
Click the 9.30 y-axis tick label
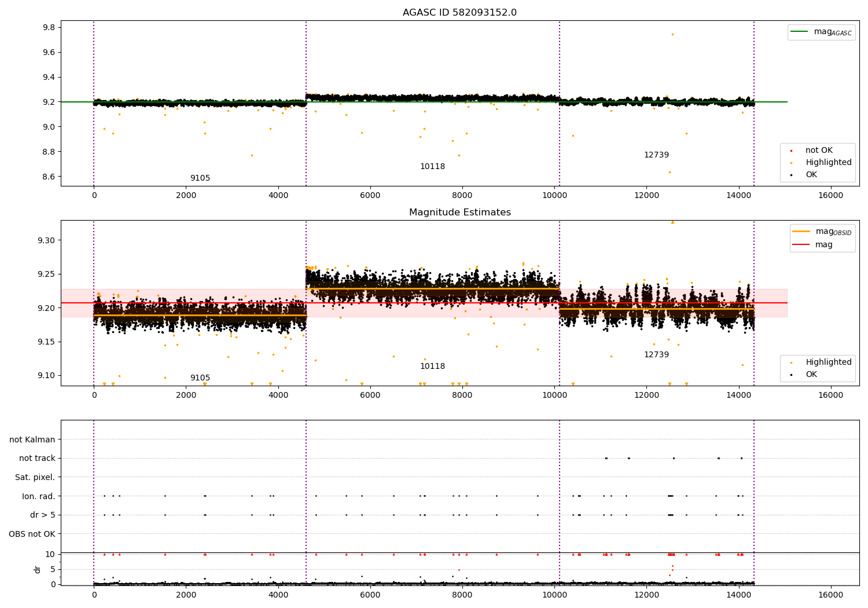click(x=46, y=241)
